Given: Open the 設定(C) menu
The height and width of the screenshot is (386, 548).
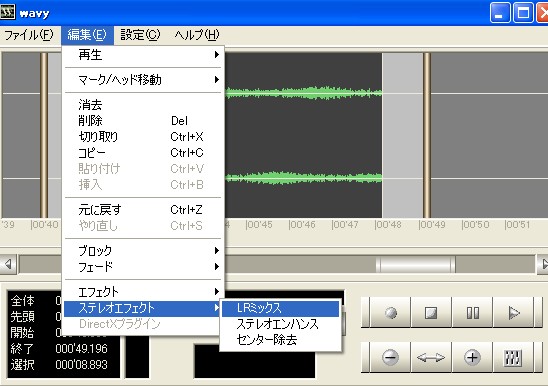Looking at the screenshot, I should [140, 35].
